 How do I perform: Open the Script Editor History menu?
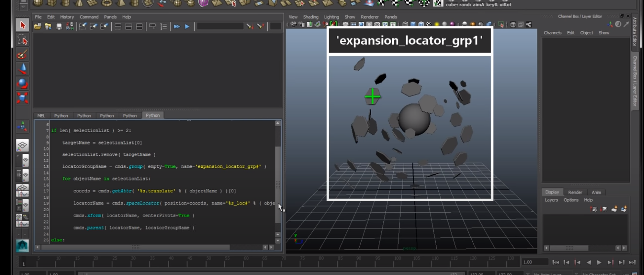(67, 17)
